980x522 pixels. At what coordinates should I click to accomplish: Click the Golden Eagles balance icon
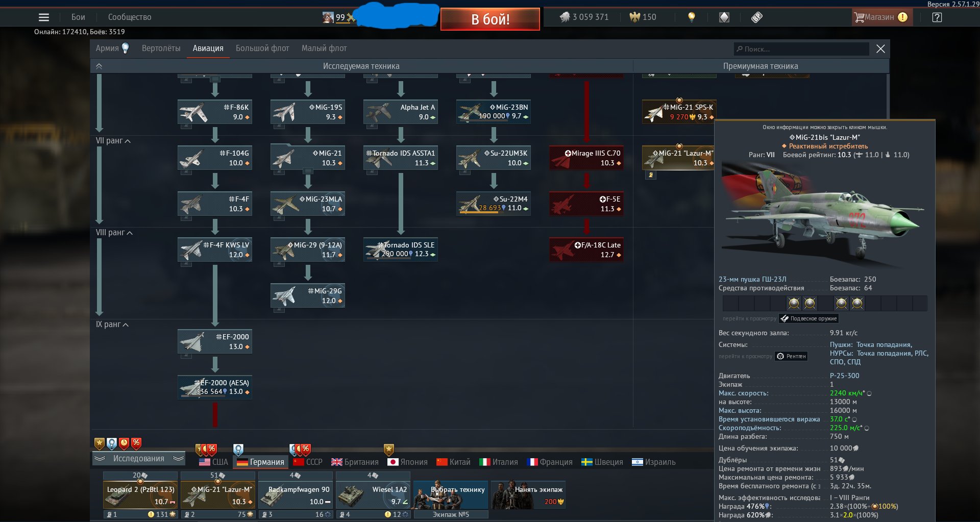pyautogui.click(x=634, y=17)
